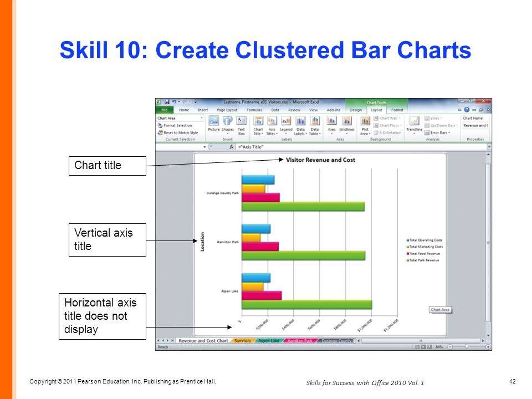The image size is (532, 399).
Task: Select the Revenue and Cost Chart sheet tab
Action: [203, 341]
